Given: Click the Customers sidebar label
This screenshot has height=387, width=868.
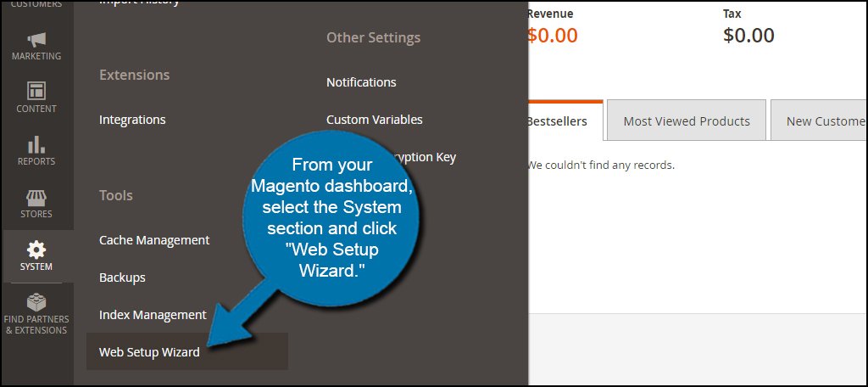Looking at the screenshot, I should point(36,4).
